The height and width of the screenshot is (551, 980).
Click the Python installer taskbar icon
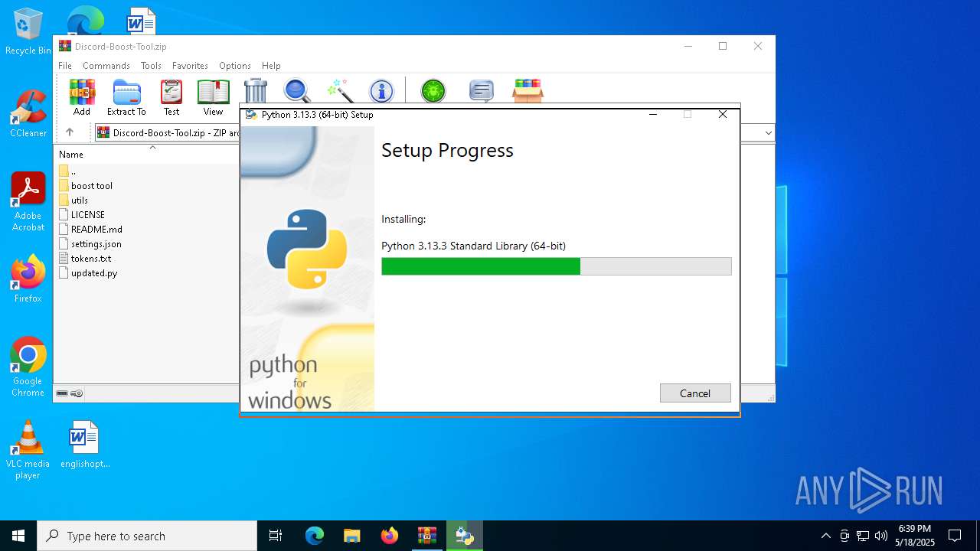465,536
